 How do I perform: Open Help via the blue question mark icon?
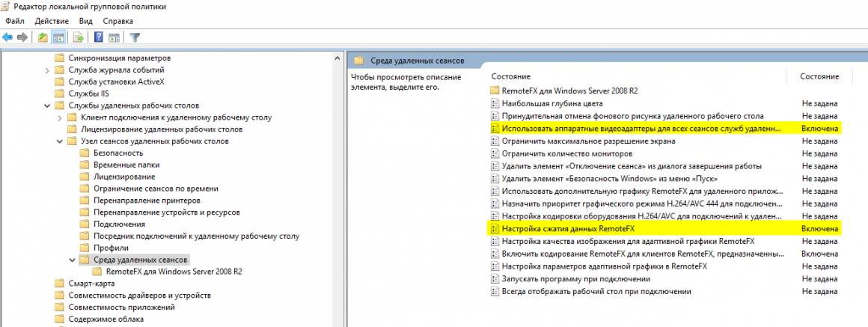point(98,37)
